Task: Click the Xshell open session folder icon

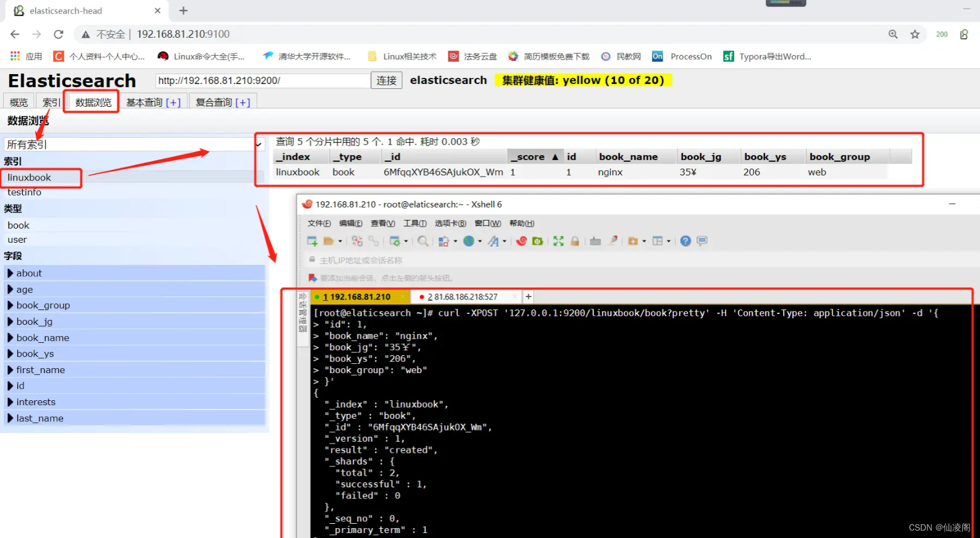Action: pos(329,241)
